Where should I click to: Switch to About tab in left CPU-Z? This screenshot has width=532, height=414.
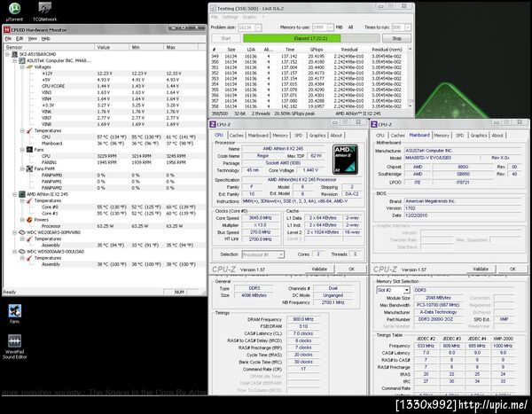coord(336,136)
